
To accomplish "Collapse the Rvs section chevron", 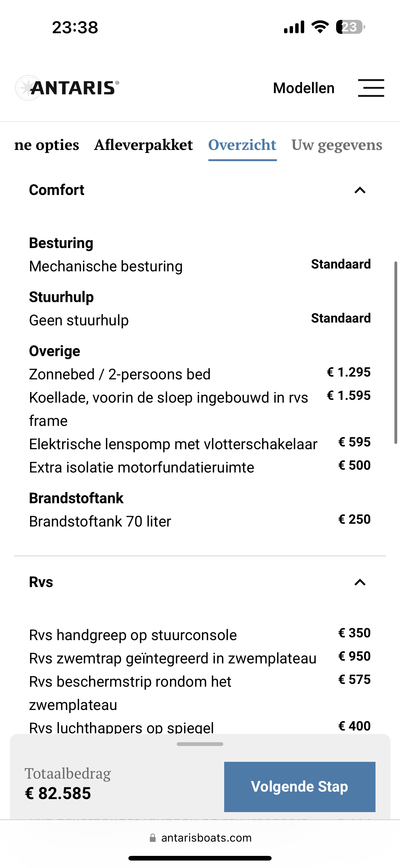I will click(360, 582).
